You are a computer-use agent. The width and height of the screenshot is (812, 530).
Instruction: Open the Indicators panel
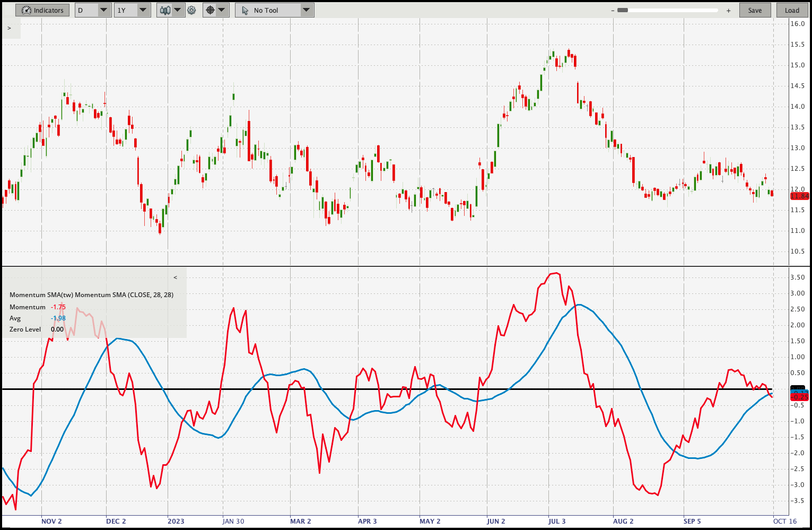pos(42,10)
